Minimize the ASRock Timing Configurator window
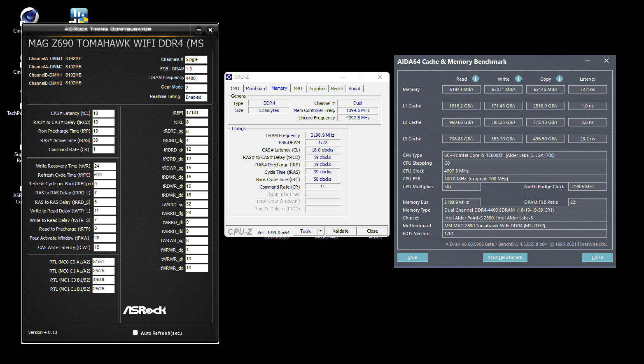The height and width of the screenshot is (364, 644). click(198, 30)
